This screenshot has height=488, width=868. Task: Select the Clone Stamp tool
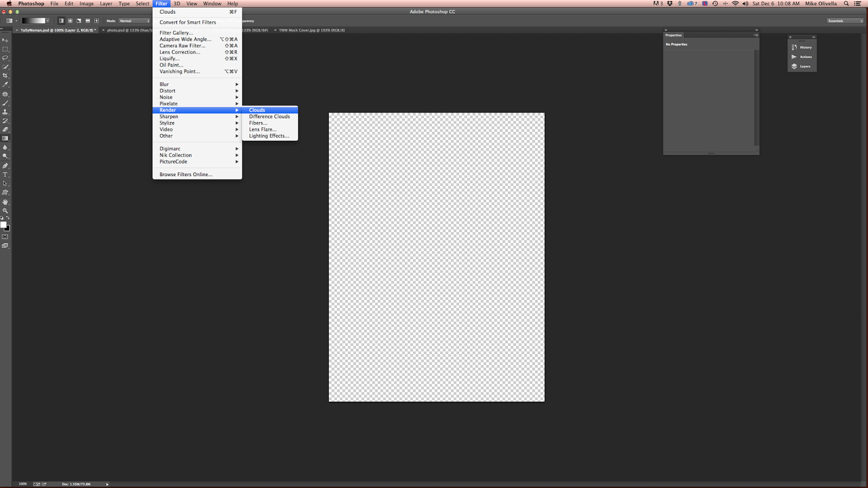click(x=5, y=112)
